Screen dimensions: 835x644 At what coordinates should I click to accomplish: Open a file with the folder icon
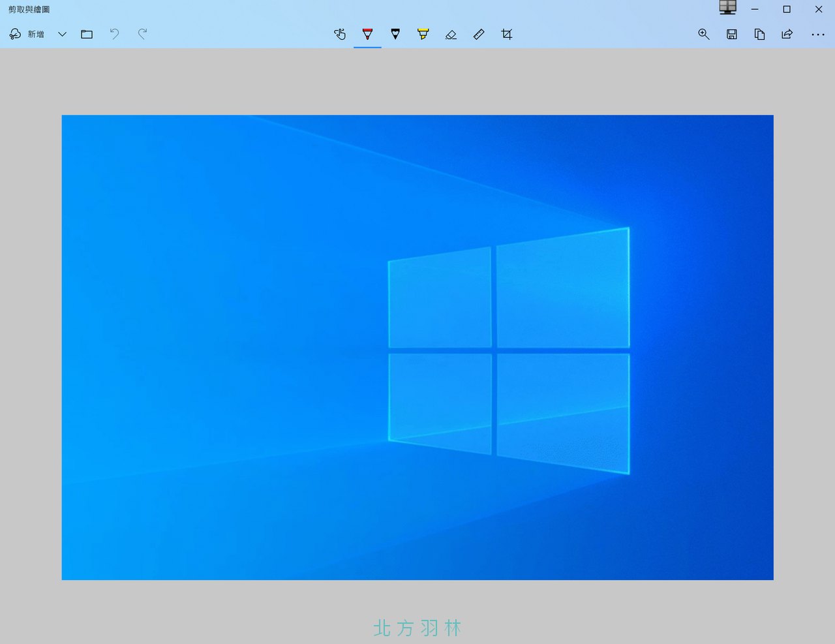point(87,34)
